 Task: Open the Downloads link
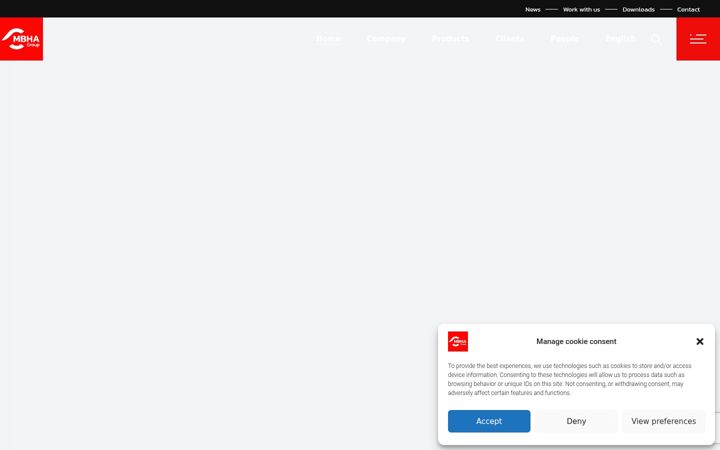point(638,9)
